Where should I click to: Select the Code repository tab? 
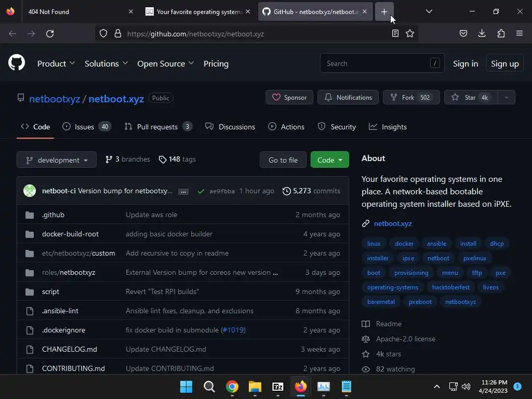tap(35, 127)
